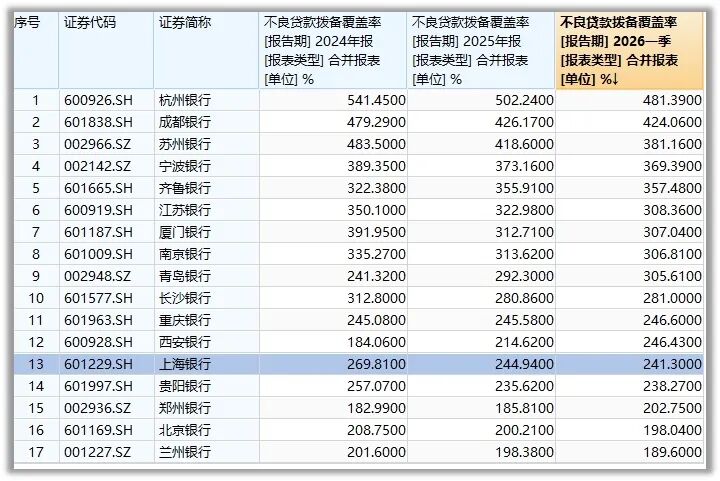720x481 pixels.
Task: Click value 541.4500 for 杭州银行
Action: pos(376,100)
